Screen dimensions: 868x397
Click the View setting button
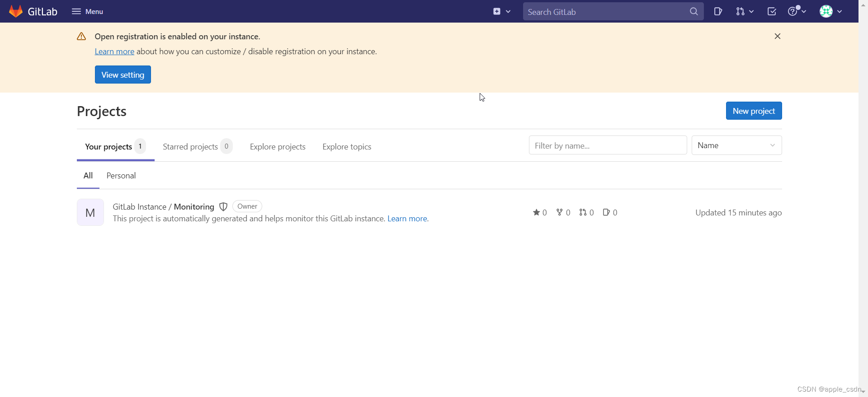(123, 75)
